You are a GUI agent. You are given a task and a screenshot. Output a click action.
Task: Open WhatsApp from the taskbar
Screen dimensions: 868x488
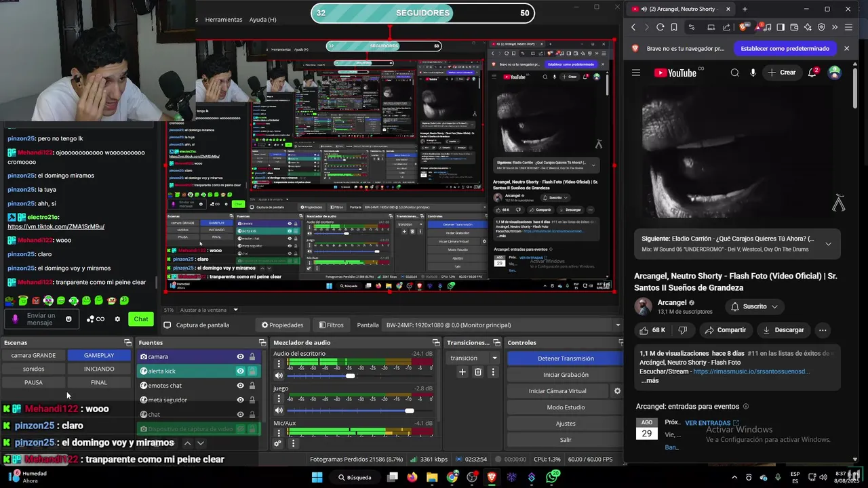click(x=552, y=477)
